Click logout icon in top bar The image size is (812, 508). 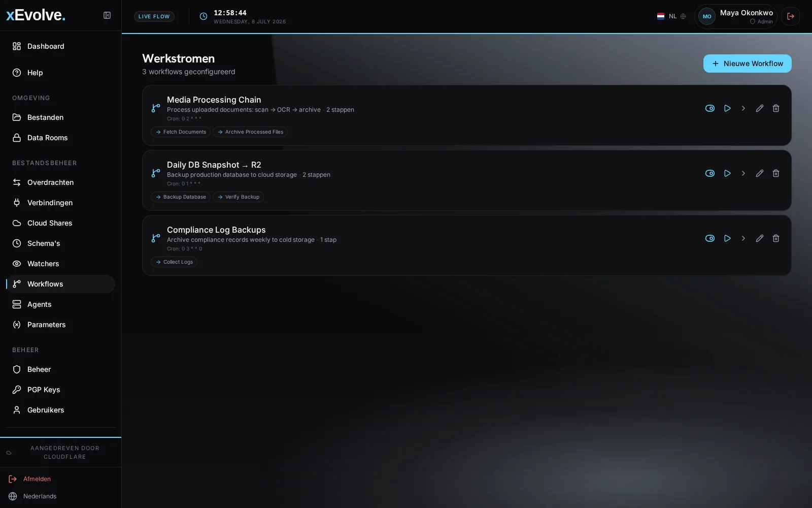click(791, 16)
